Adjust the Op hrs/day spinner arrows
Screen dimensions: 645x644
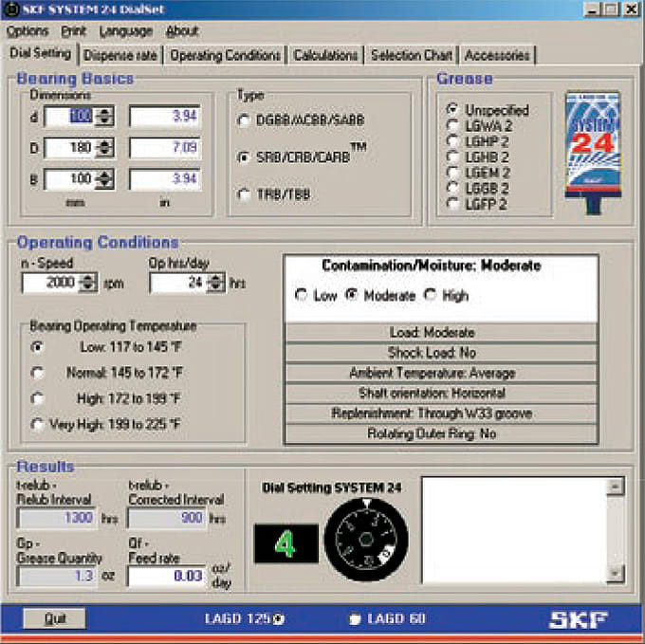click(215, 283)
